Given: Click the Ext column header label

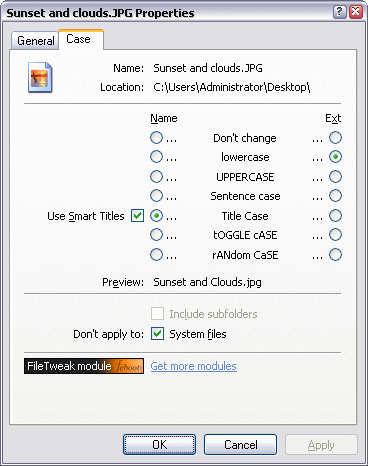Looking at the screenshot, I should [x=333, y=118].
